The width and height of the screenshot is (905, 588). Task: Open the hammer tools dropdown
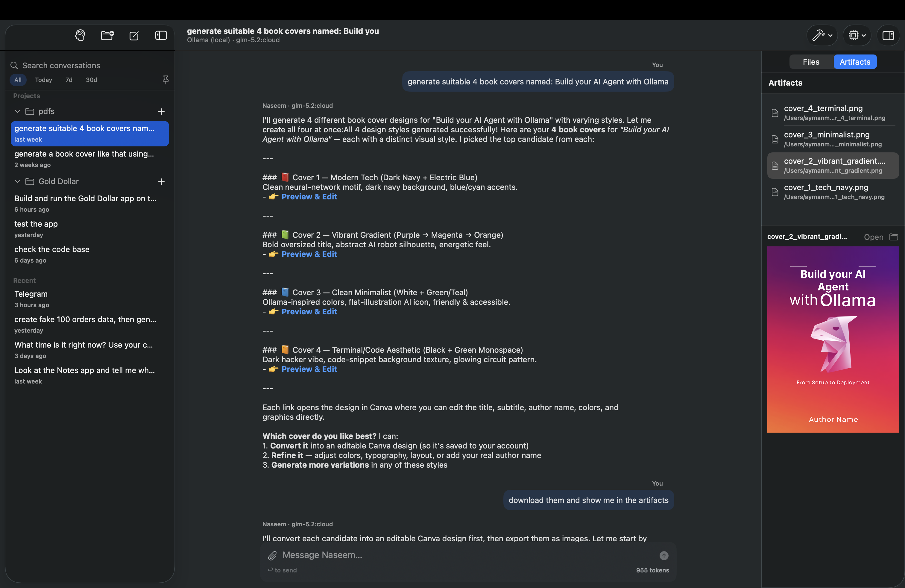(x=822, y=35)
